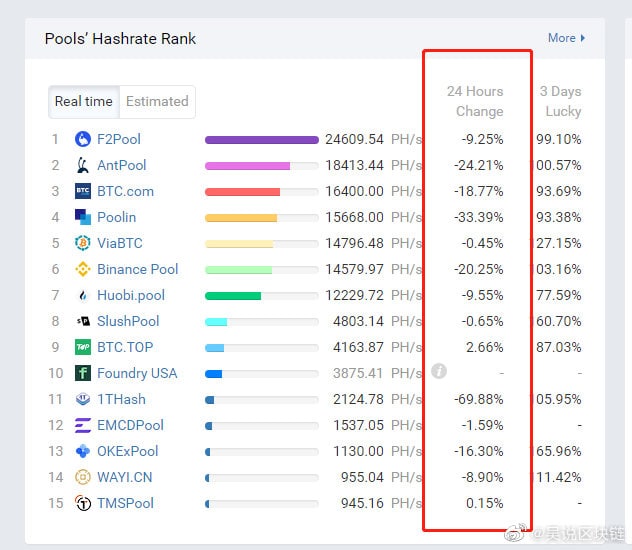
Task: Click the red BTC.com hashrate bar
Action: (242, 192)
